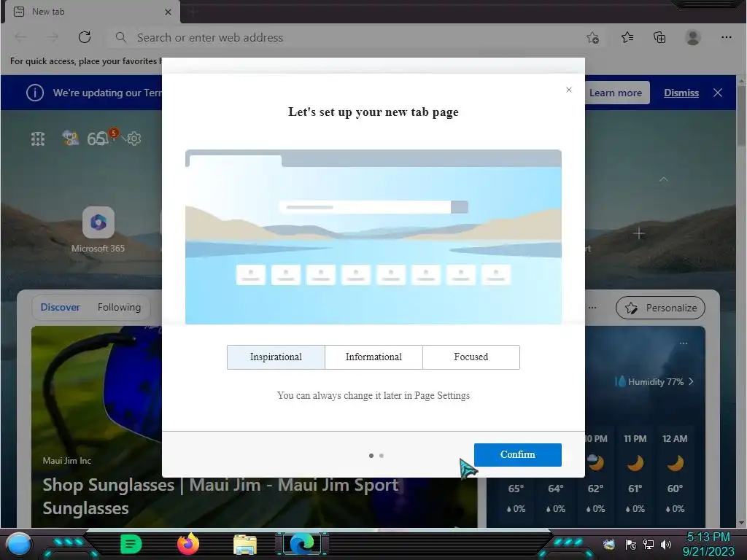The image size is (747, 560).
Task: Refresh the current browser page
Action: point(85,37)
